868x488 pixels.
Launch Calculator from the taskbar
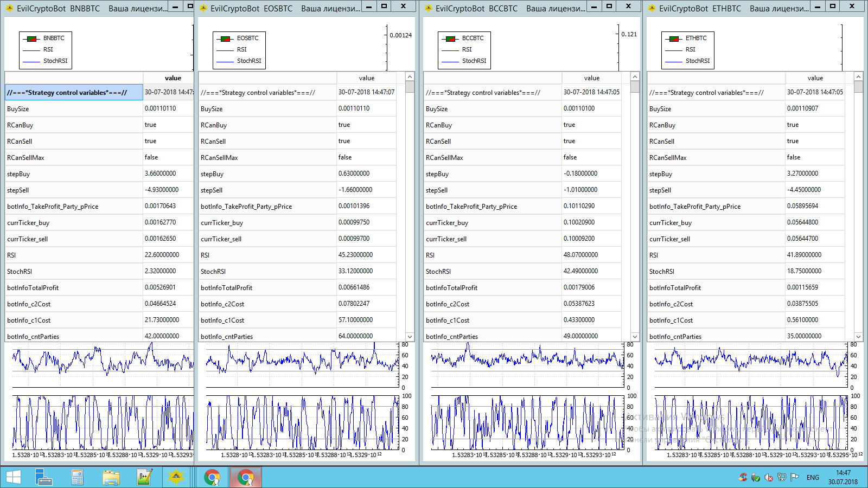click(x=77, y=477)
